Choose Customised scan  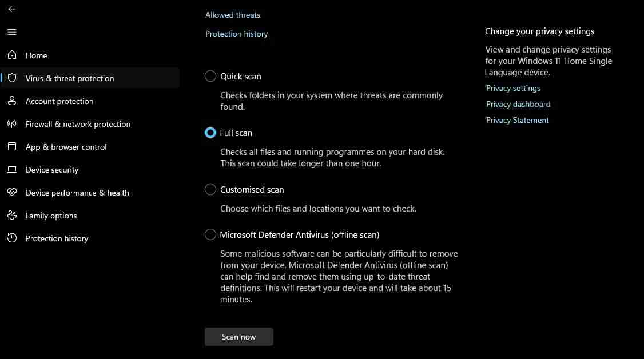(210, 189)
